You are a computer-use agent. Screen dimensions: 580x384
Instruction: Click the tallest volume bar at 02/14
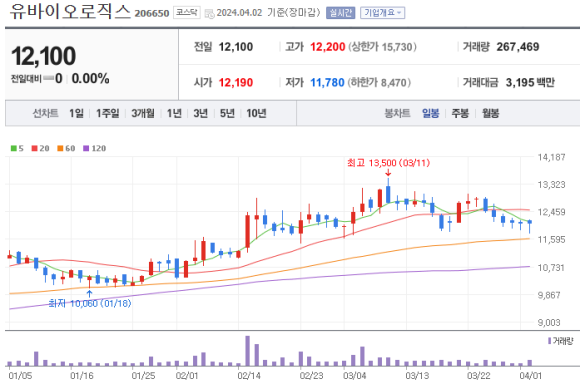[247, 351]
